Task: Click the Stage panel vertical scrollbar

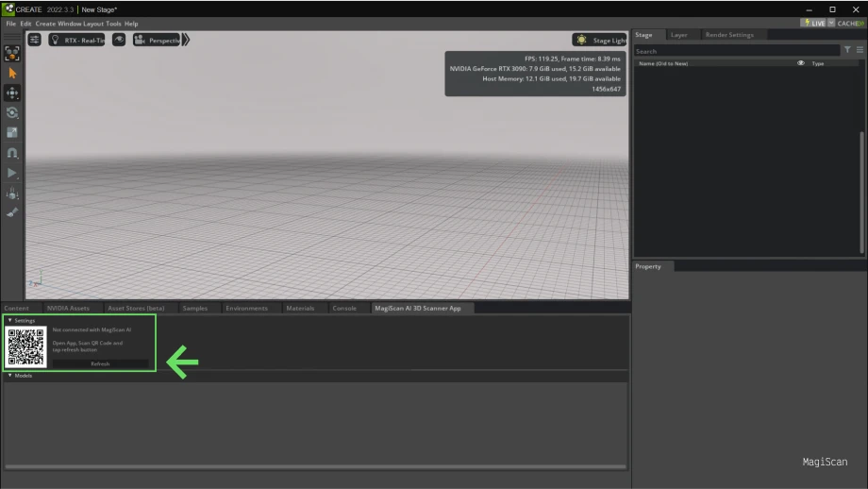Action: pyautogui.click(x=861, y=191)
